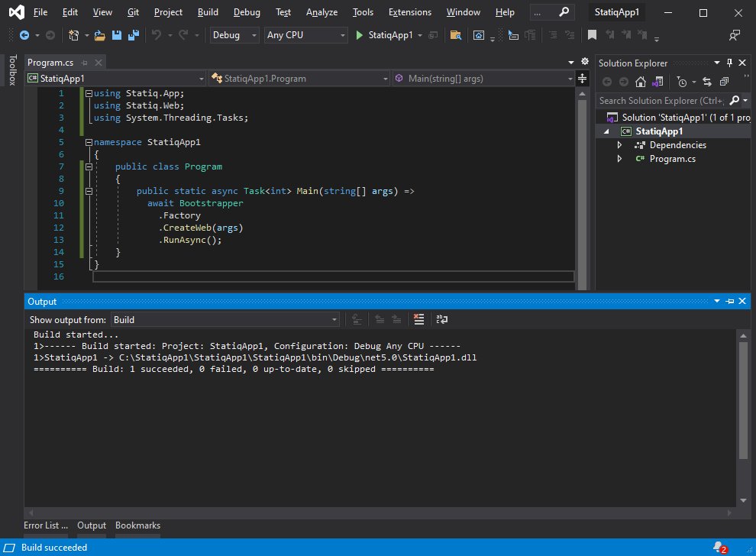This screenshot has width=756, height=556.
Task: Close the Program.cs tab
Action: coord(99,63)
